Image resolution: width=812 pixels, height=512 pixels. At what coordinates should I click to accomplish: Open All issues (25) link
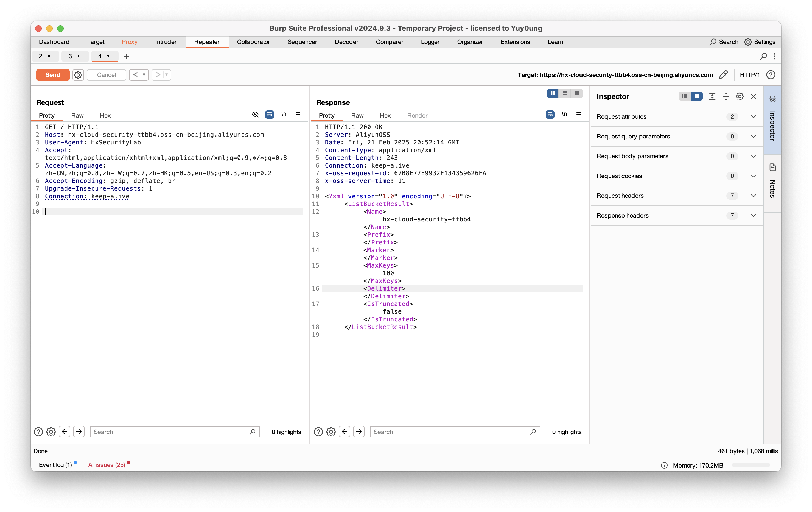pyautogui.click(x=107, y=465)
